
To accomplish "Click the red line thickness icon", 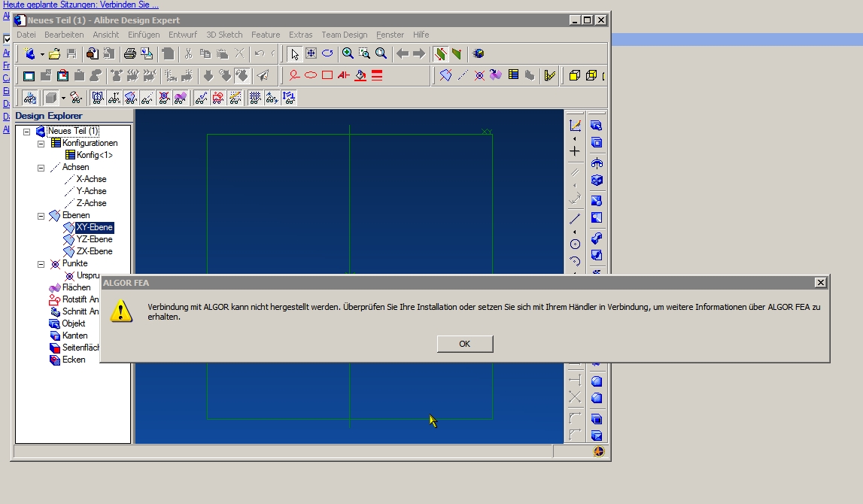I will [377, 75].
